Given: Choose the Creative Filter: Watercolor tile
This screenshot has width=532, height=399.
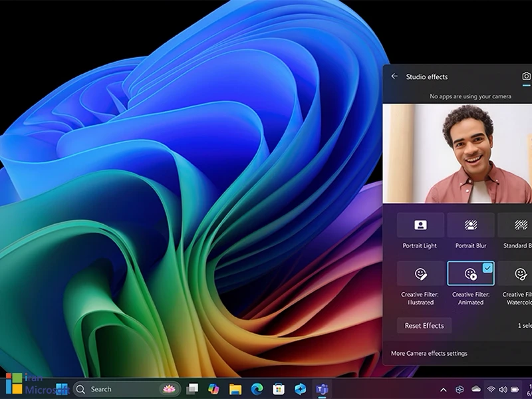Looking at the screenshot, I should click(515, 273).
